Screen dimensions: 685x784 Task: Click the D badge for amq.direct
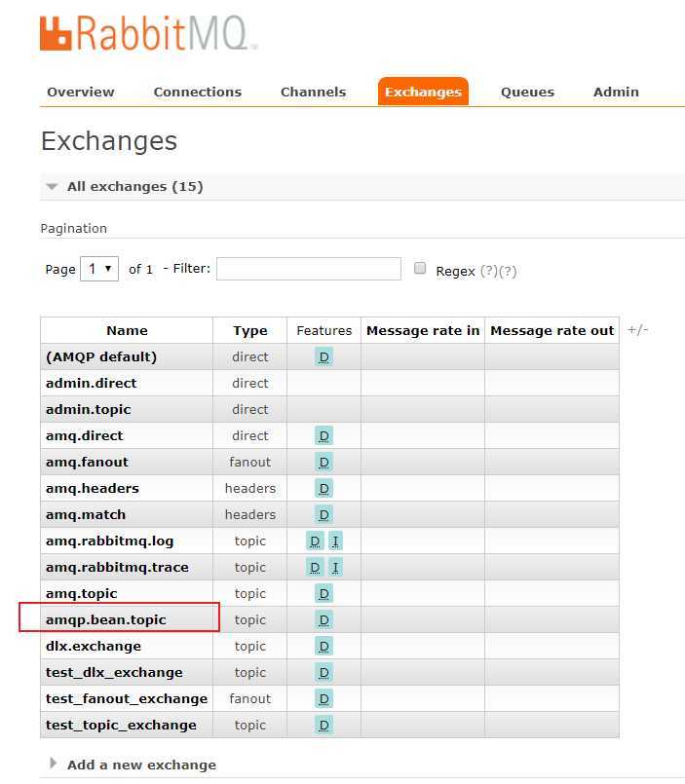pos(323,435)
